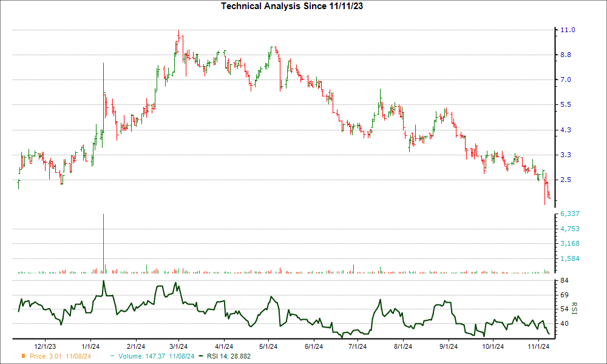
Task: Click the 6/1/24 date label
Action: click(314, 346)
